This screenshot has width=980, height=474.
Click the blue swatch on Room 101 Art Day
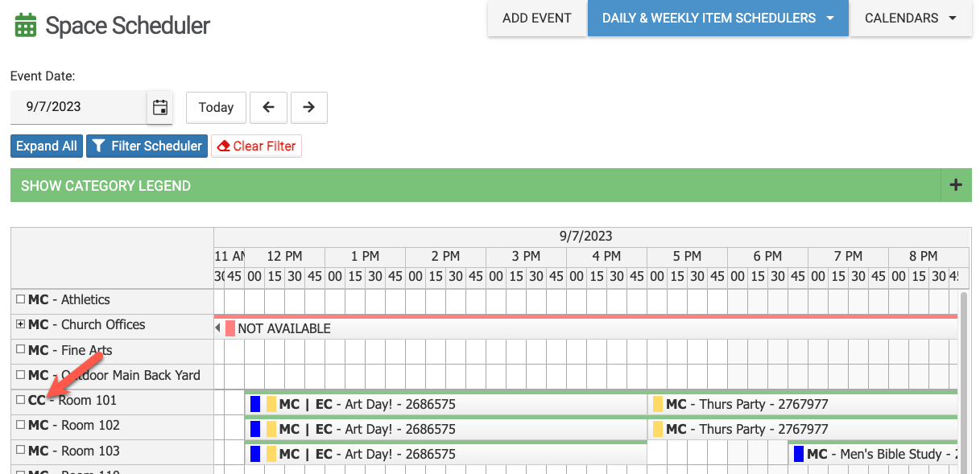[255, 404]
